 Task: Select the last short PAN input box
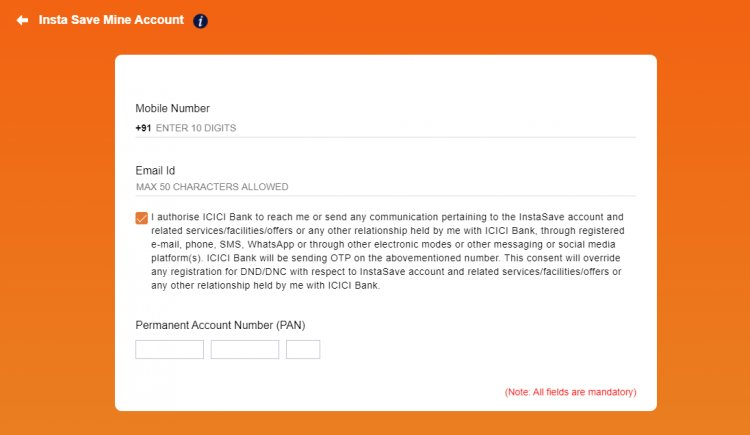click(x=303, y=349)
